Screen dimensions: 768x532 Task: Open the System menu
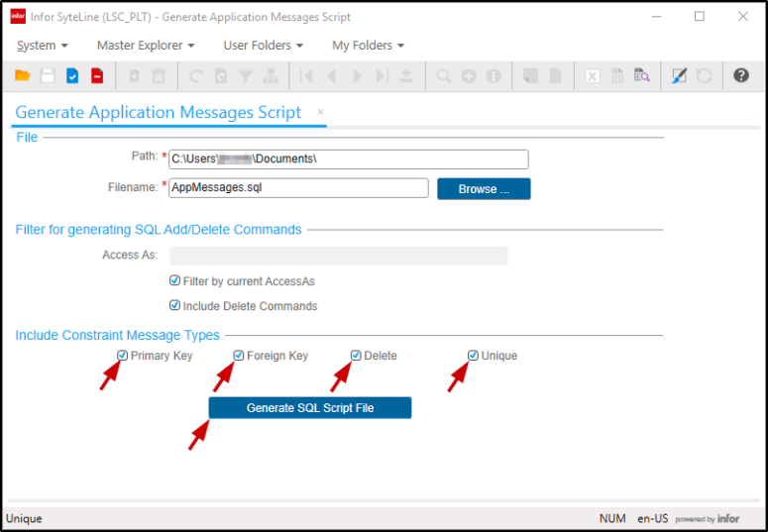tap(43, 46)
